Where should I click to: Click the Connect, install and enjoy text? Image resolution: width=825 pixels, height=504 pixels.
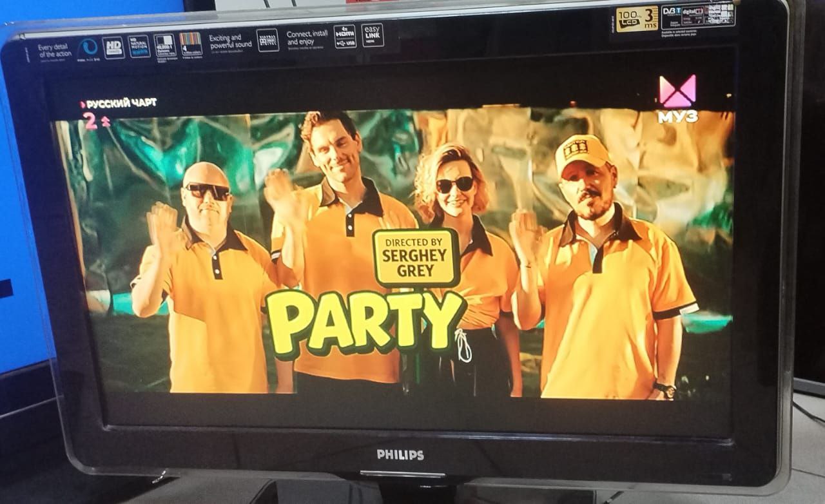pyautogui.click(x=307, y=36)
